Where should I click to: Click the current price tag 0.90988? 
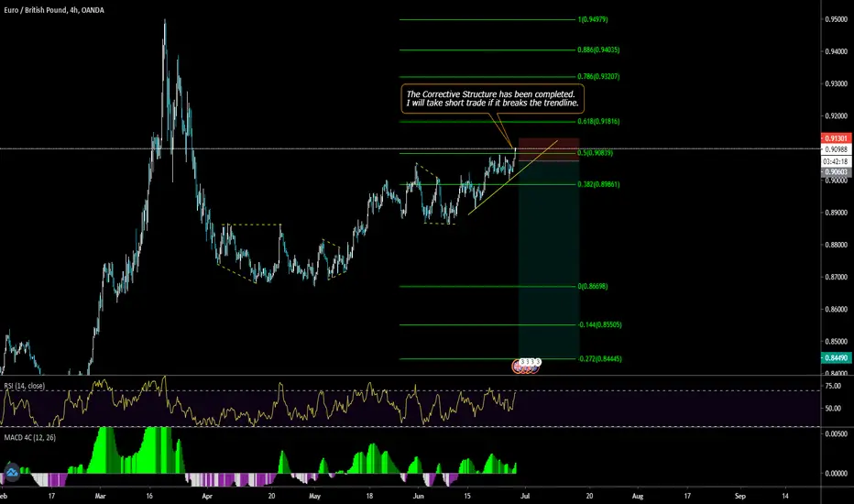836,149
